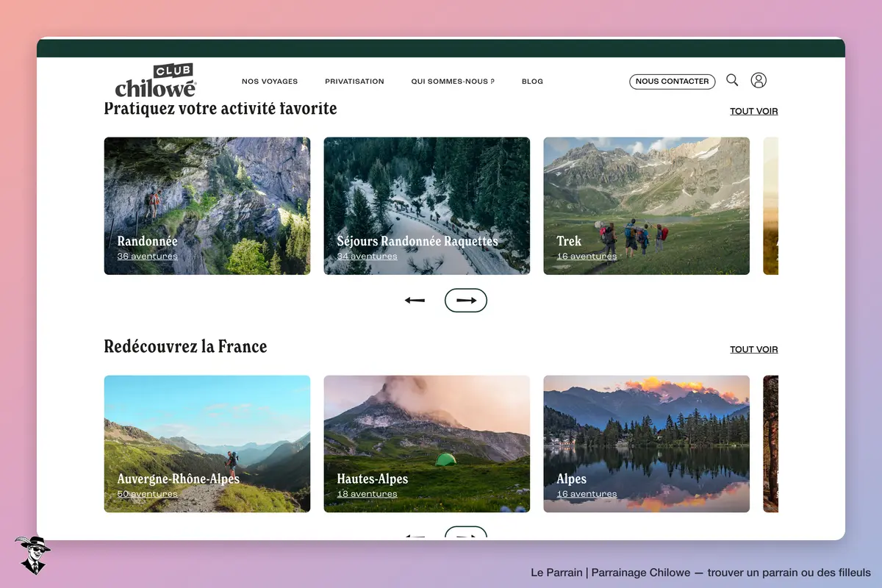Open the Hautes-Alpes region card
The width and height of the screenshot is (882, 588).
point(427,444)
